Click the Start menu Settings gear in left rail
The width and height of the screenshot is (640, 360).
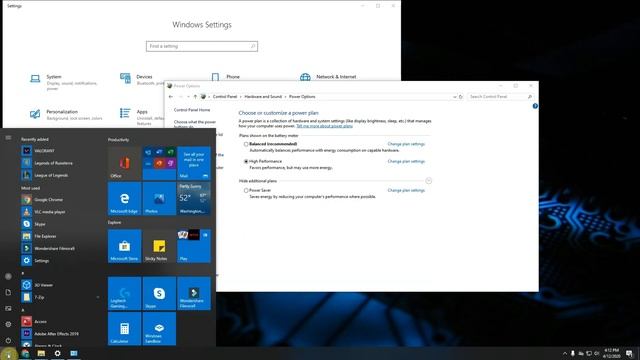click(8, 324)
